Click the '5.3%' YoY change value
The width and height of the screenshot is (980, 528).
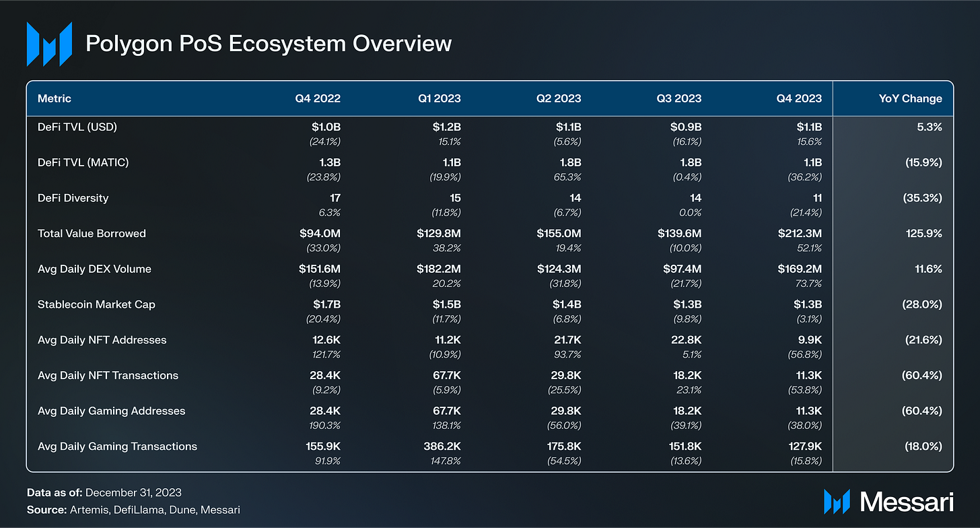click(x=930, y=127)
